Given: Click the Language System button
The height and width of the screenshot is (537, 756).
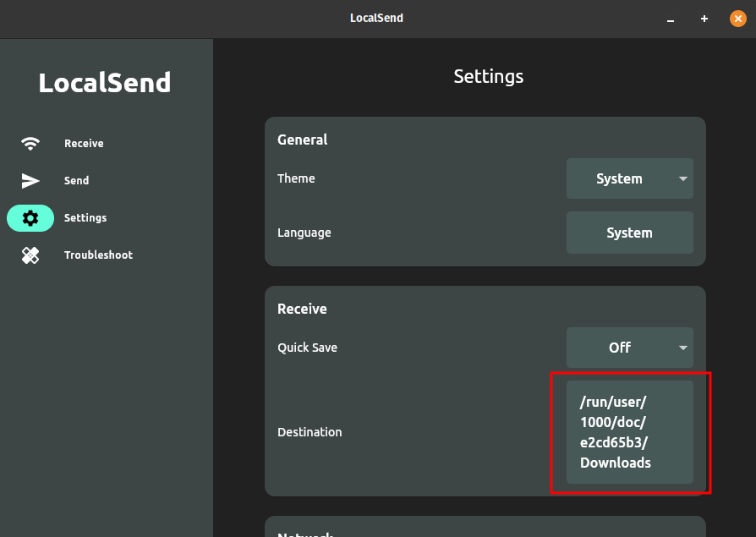Looking at the screenshot, I should 629,233.
